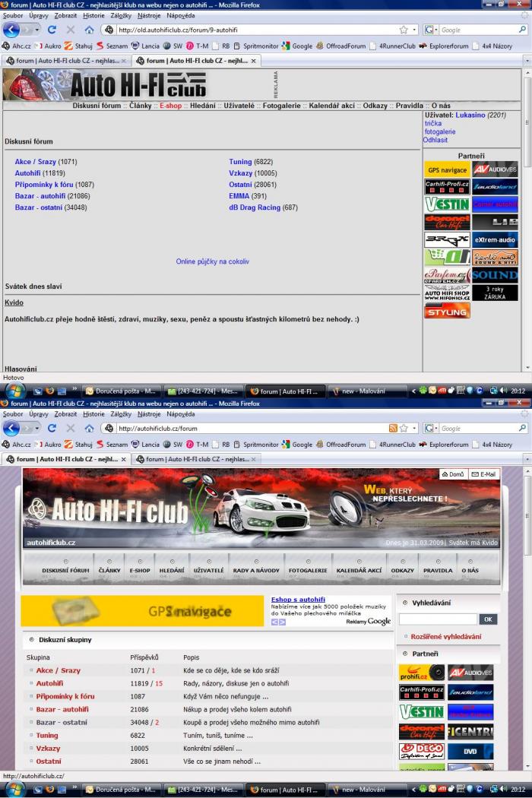This screenshot has width=532, height=798.
Task: Open Lukasino user profile link
Action: pos(470,115)
